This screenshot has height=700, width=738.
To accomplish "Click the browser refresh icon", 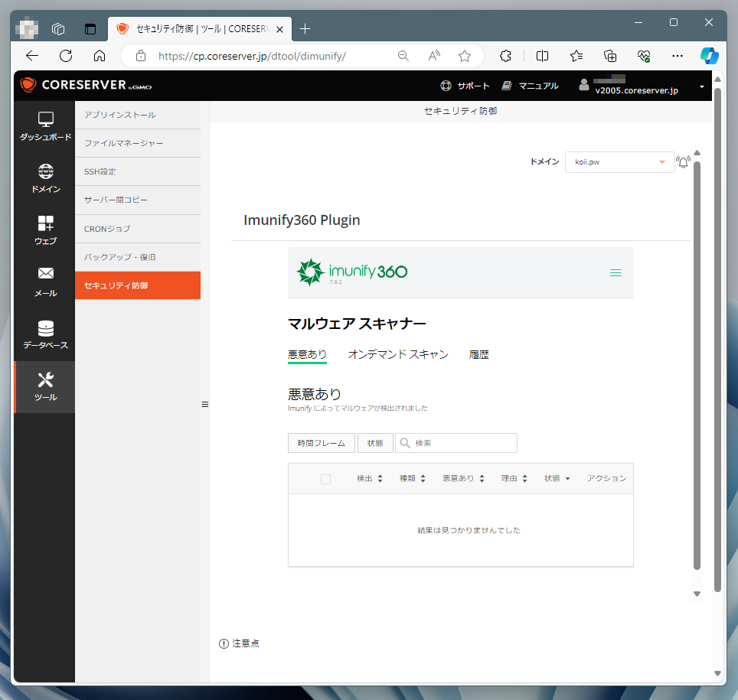I will point(66,56).
